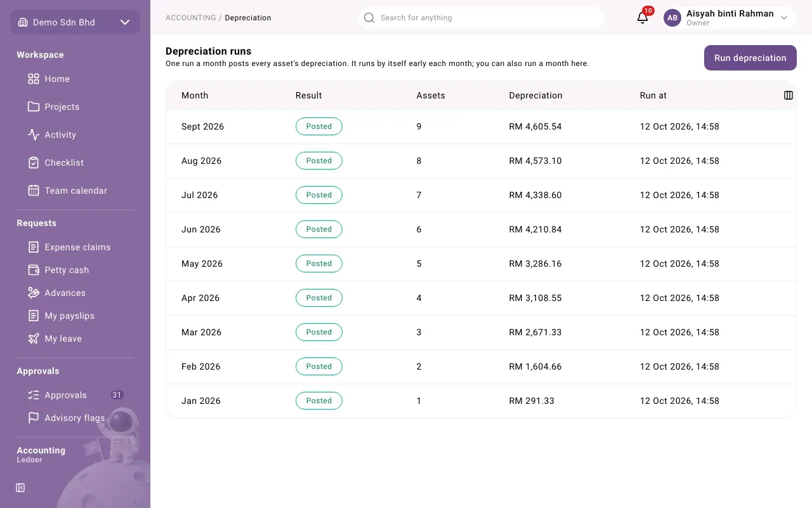Open the My payslips document icon
Screen dimensions: 812x508
point(34,316)
